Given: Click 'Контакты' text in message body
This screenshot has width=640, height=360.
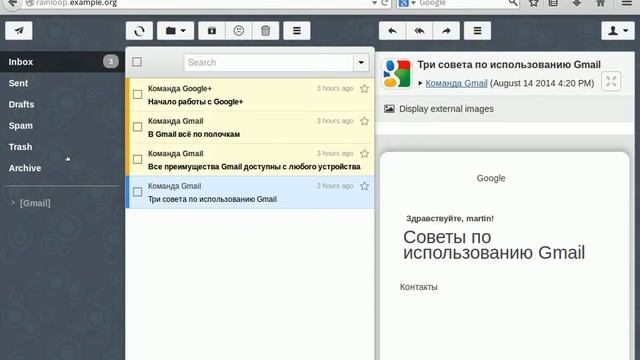Looking at the screenshot, I should (418, 287).
